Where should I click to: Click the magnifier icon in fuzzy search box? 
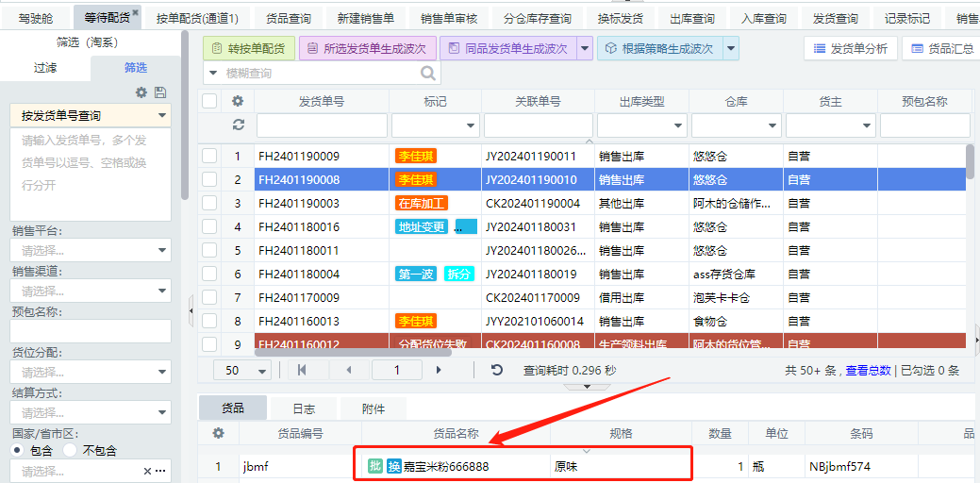(428, 73)
